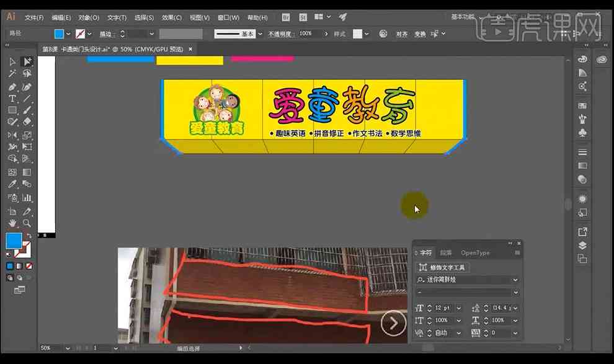Activate the Hand tool
Screen dimensions: 614x364
pos(12,223)
